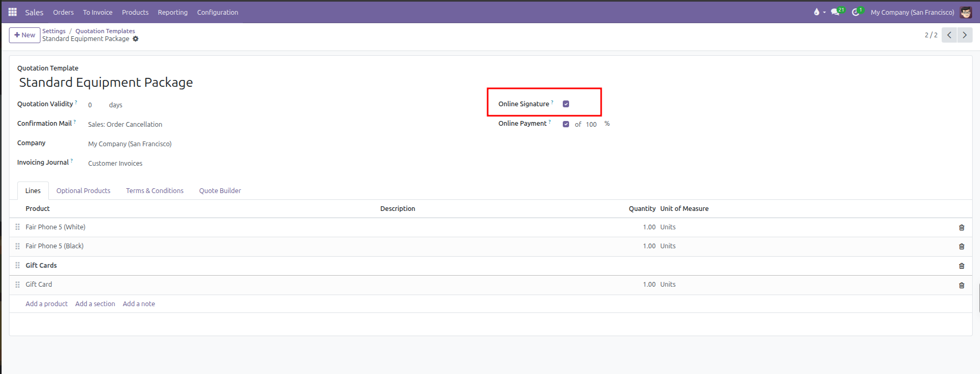The height and width of the screenshot is (374, 980).
Task: Go back to Settings breadcrumb
Action: click(x=54, y=31)
